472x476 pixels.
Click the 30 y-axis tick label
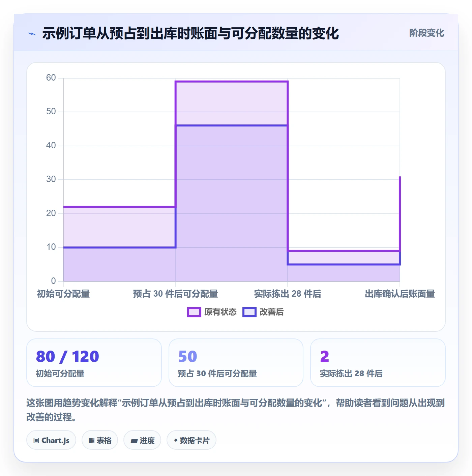pyautogui.click(x=51, y=179)
